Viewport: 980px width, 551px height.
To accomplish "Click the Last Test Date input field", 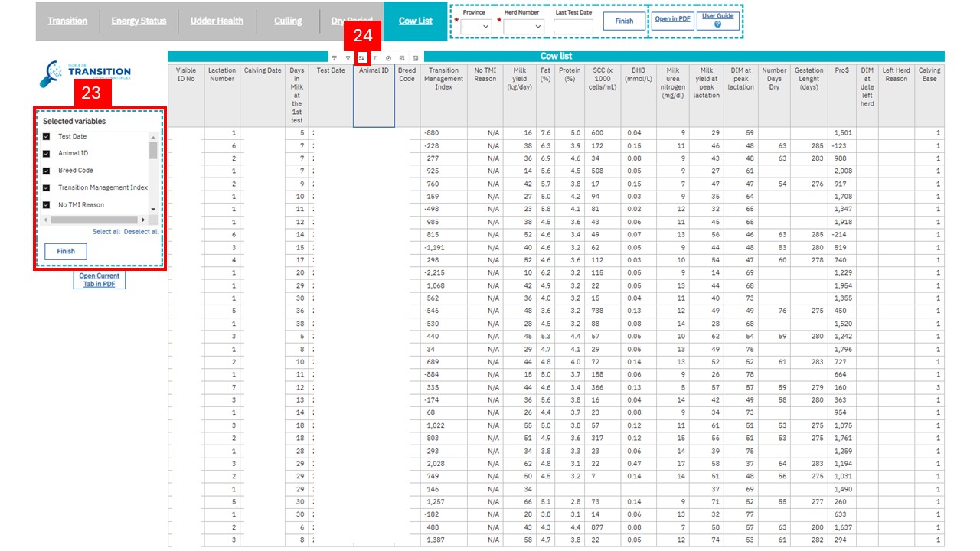I will pos(573,27).
